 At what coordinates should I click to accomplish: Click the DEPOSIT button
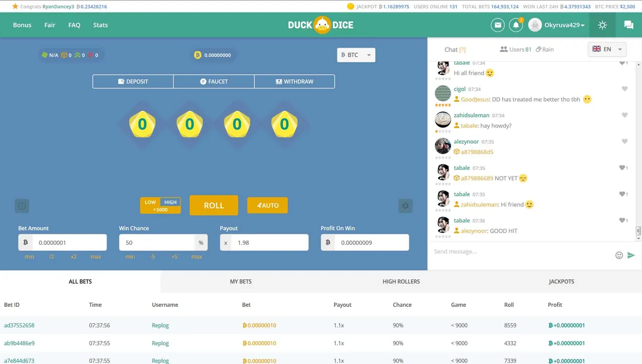click(x=133, y=81)
